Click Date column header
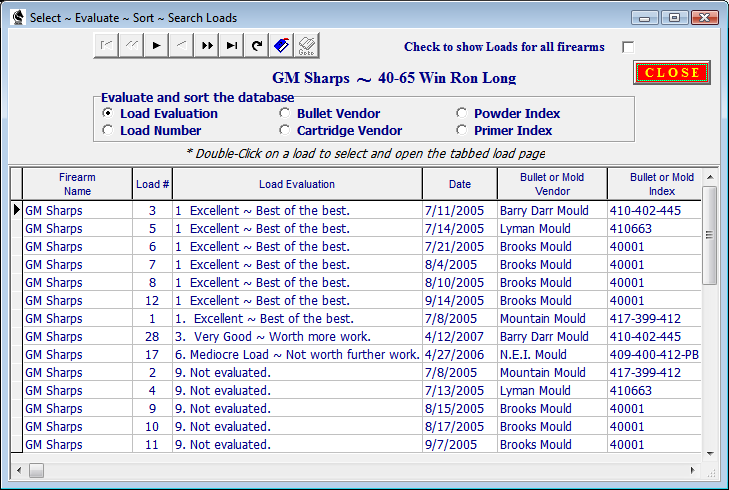The width and height of the screenshot is (729, 490). point(460,184)
